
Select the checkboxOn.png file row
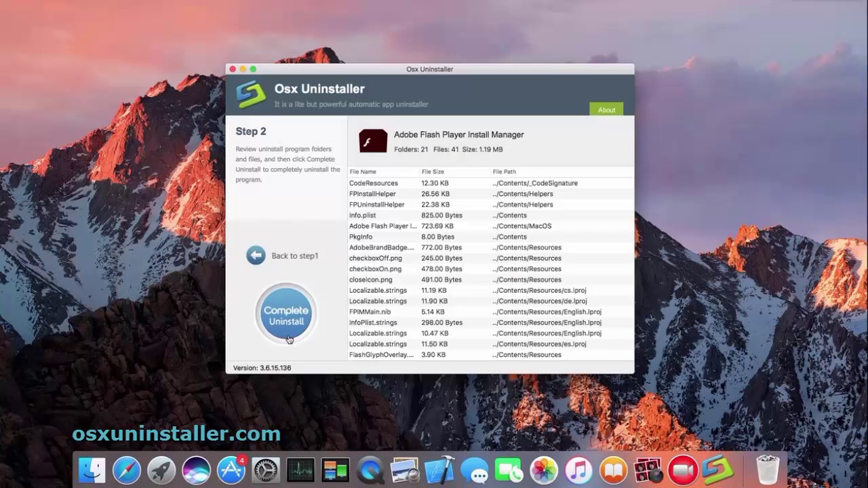pyautogui.click(x=491, y=269)
